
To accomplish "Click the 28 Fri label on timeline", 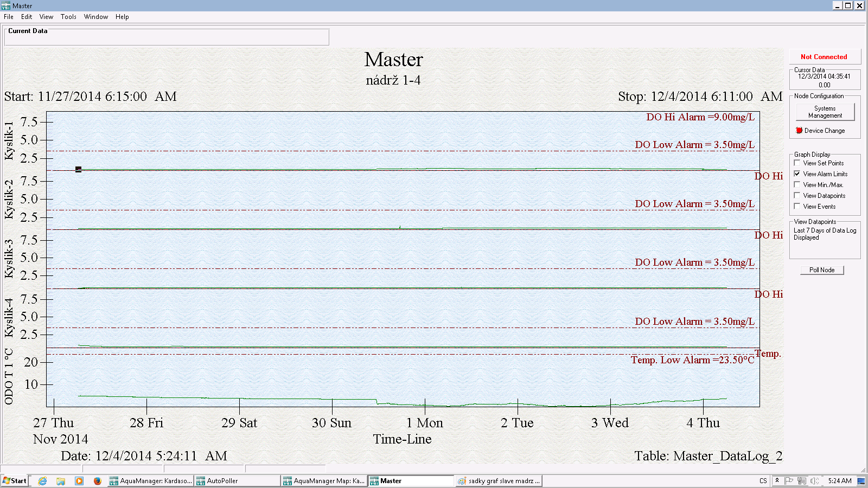I will click(146, 423).
